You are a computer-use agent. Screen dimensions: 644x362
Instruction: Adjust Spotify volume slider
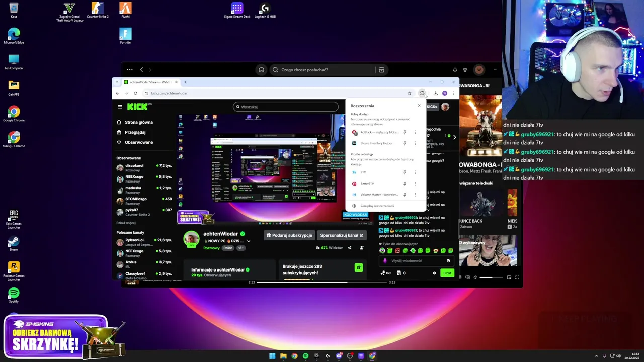491,277
